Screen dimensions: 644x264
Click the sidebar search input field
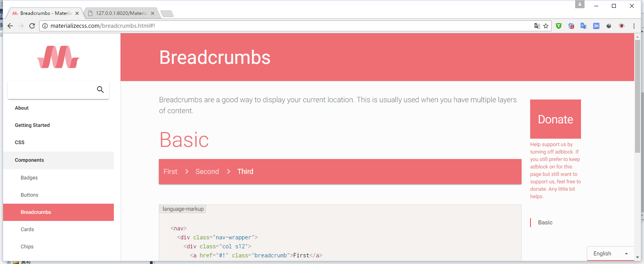pos(52,90)
